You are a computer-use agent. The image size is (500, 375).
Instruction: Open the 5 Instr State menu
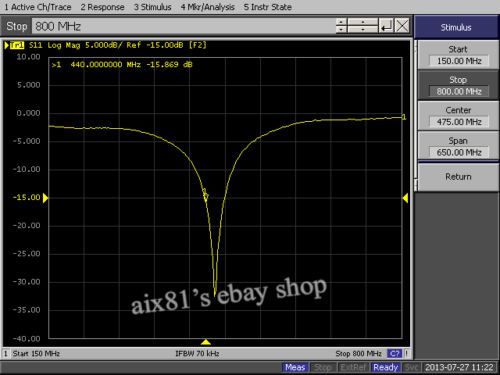pyautogui.click(x=268, y=7)
